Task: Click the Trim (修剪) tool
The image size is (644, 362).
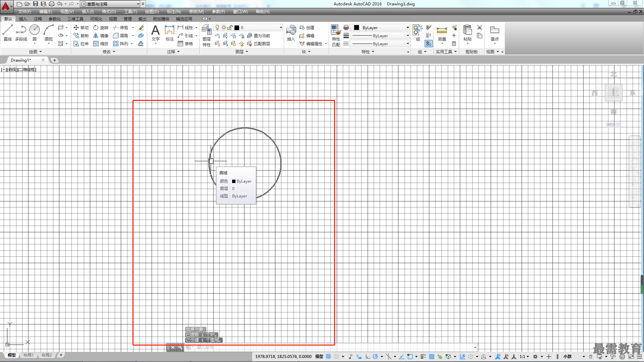Action: pyautogui.click(x=120, y=27)
